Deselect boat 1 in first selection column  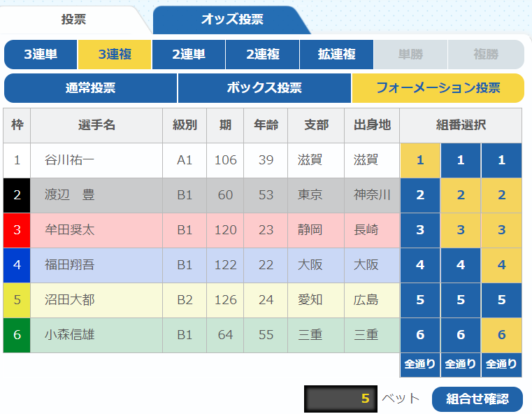point(420,160)
